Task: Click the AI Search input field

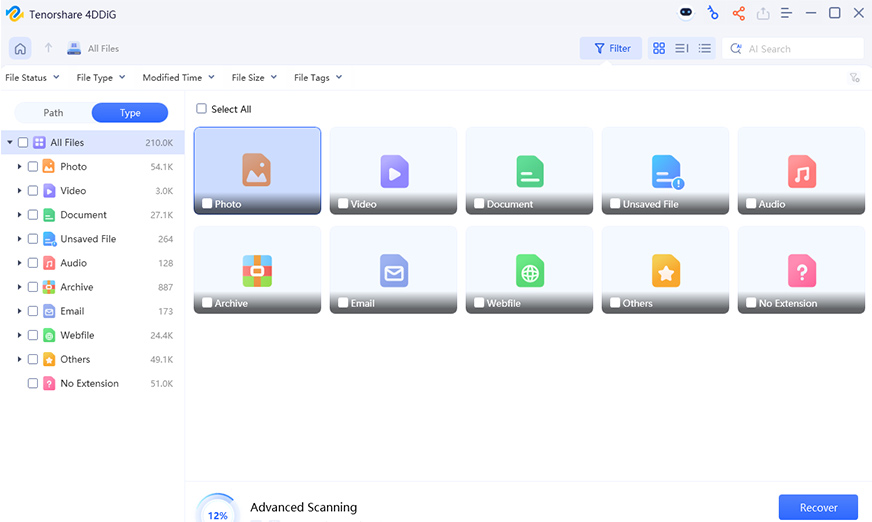Action: click(x=793, y=48)
